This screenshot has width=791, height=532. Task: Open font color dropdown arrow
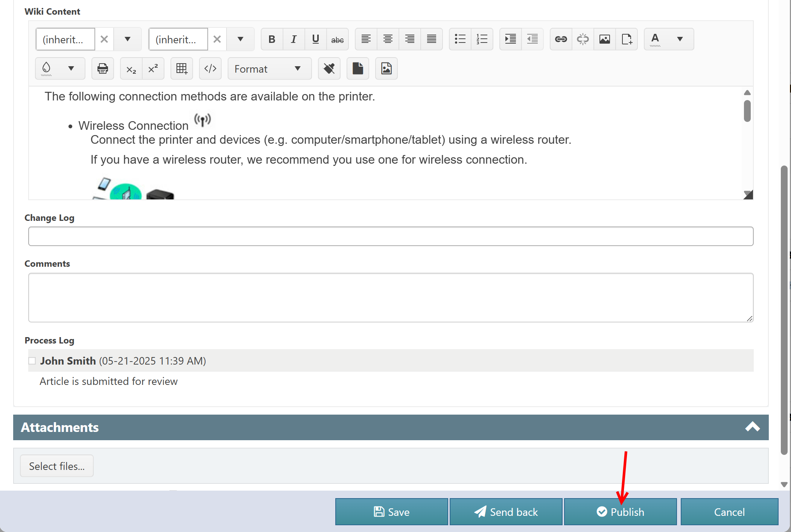[x=680, y=39]
